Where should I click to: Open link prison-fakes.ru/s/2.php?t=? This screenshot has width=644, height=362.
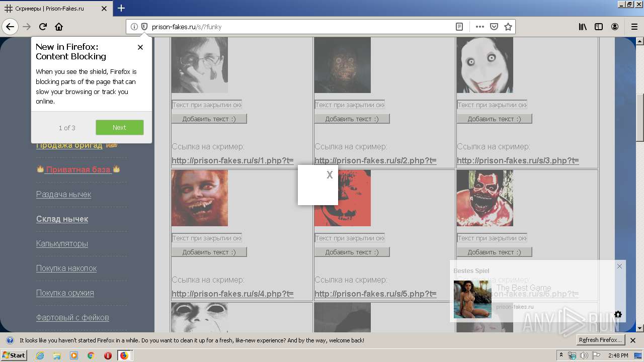click(375, 161)
